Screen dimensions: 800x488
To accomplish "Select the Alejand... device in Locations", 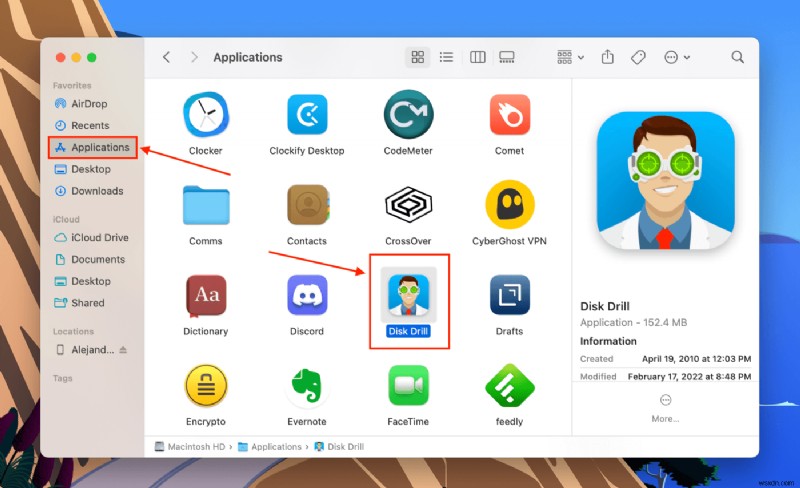I will [x=85, y=350].
